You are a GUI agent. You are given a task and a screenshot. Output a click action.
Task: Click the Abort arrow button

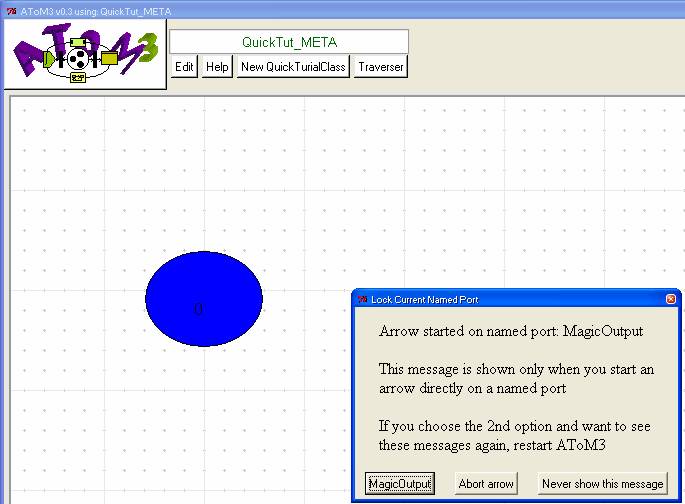[486, 483]
